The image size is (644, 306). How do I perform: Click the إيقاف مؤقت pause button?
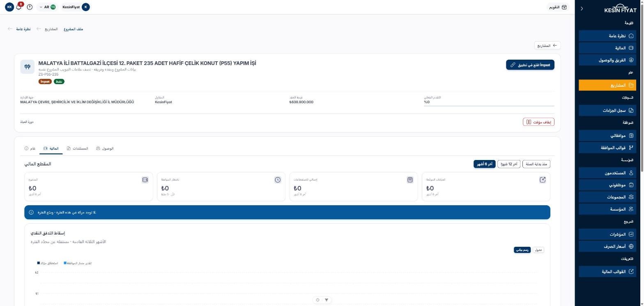coord(538,122)
